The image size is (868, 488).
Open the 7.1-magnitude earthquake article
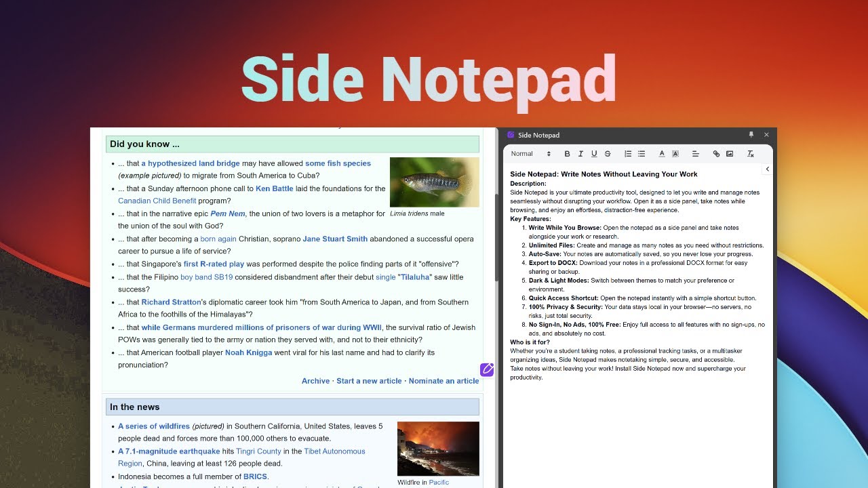169,451
